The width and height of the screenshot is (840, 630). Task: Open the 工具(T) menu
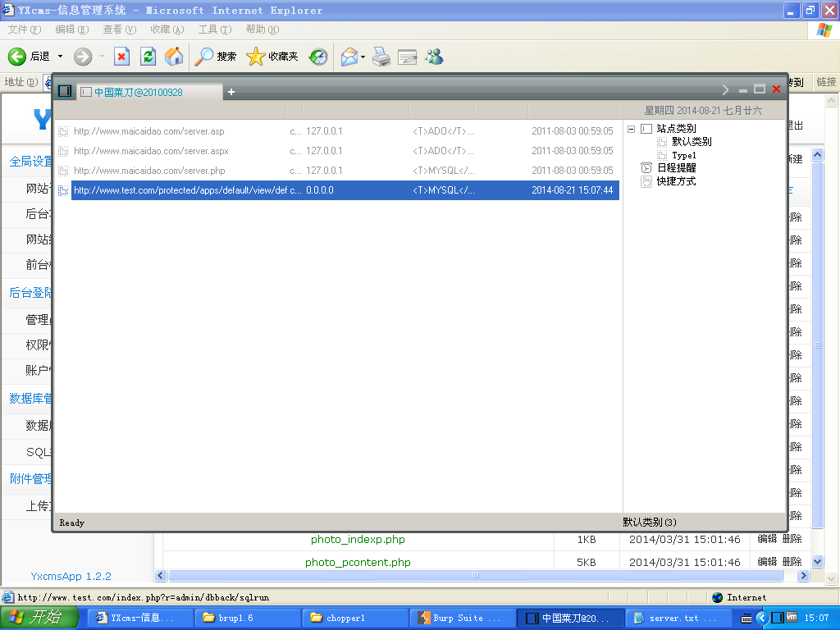[215, 30]
